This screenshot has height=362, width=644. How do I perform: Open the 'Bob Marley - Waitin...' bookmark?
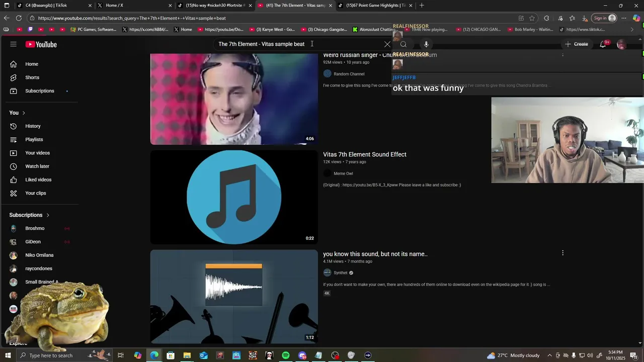(530, 30)
